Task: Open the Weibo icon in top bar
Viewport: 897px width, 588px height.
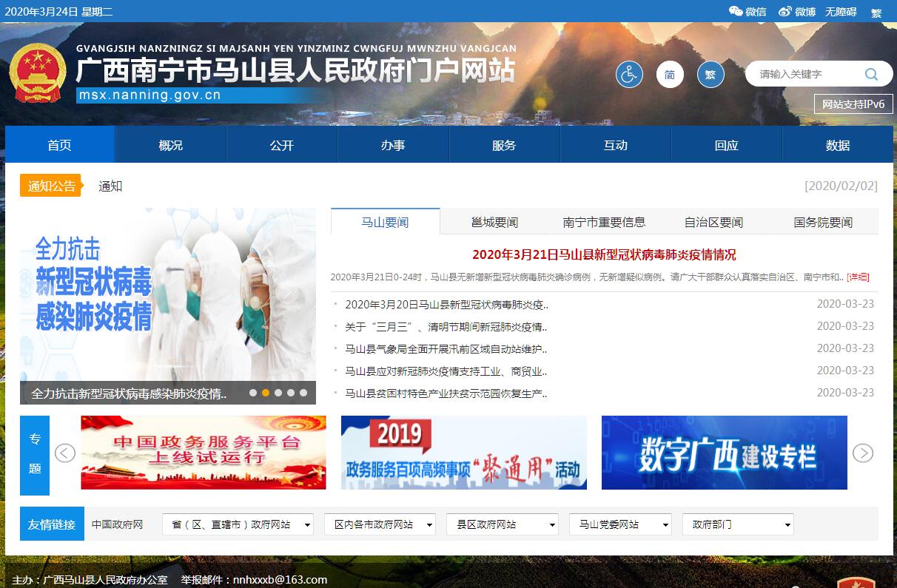Action: click(785, 11)
